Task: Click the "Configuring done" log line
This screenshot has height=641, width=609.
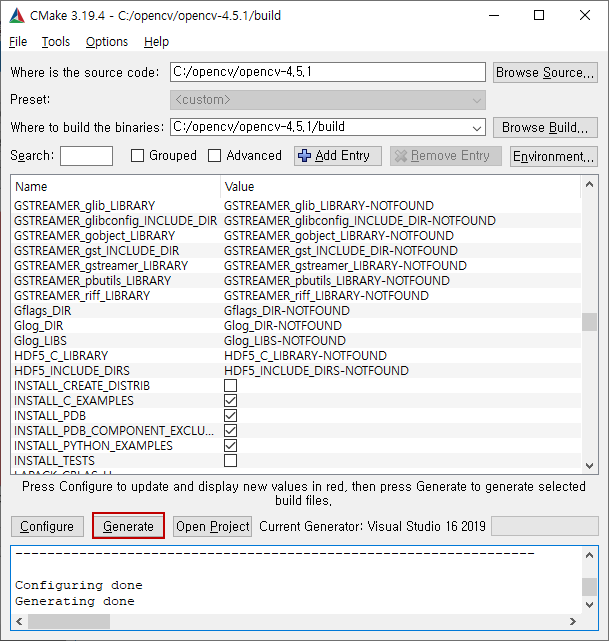Action: click(79, 585)
